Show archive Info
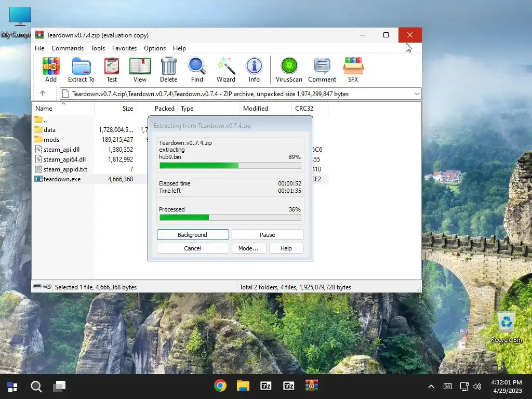The height and width of the screenshot is (399, 532). click(254, 70)
